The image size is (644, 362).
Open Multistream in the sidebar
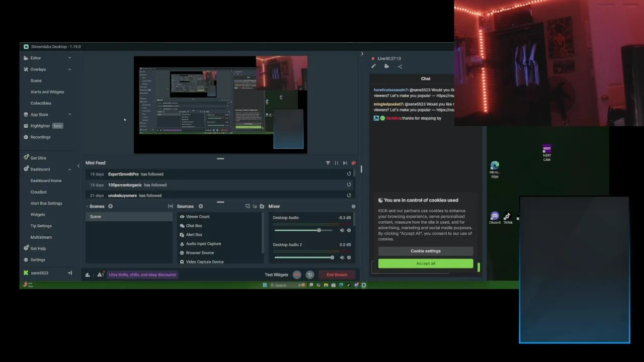(x=41, y=237)
